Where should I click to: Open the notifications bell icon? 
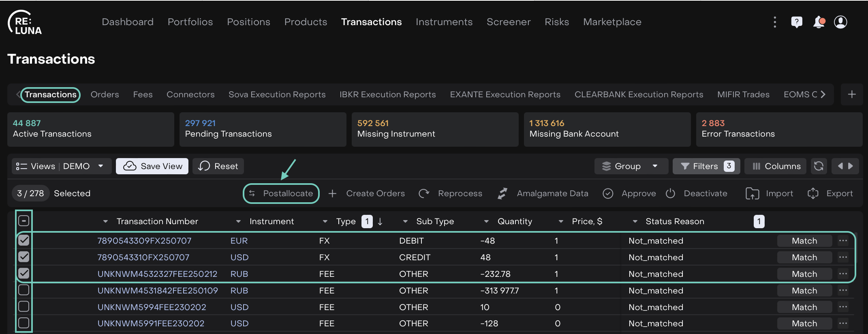pos(819,22)
